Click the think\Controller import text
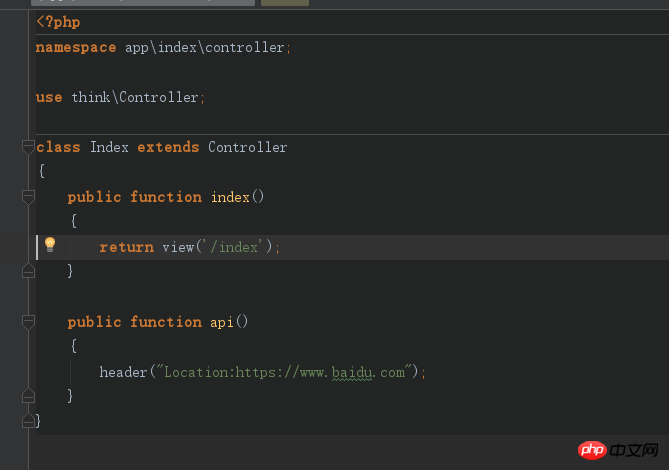The image size is (669, 470). [134, 97]
